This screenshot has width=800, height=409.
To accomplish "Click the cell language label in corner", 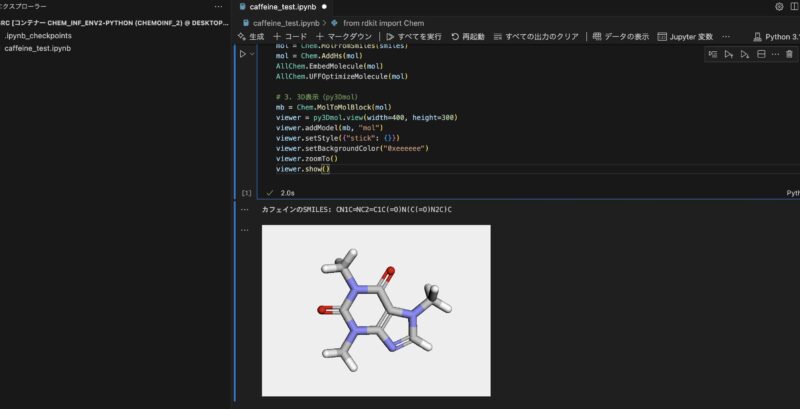I will point(793,193).
